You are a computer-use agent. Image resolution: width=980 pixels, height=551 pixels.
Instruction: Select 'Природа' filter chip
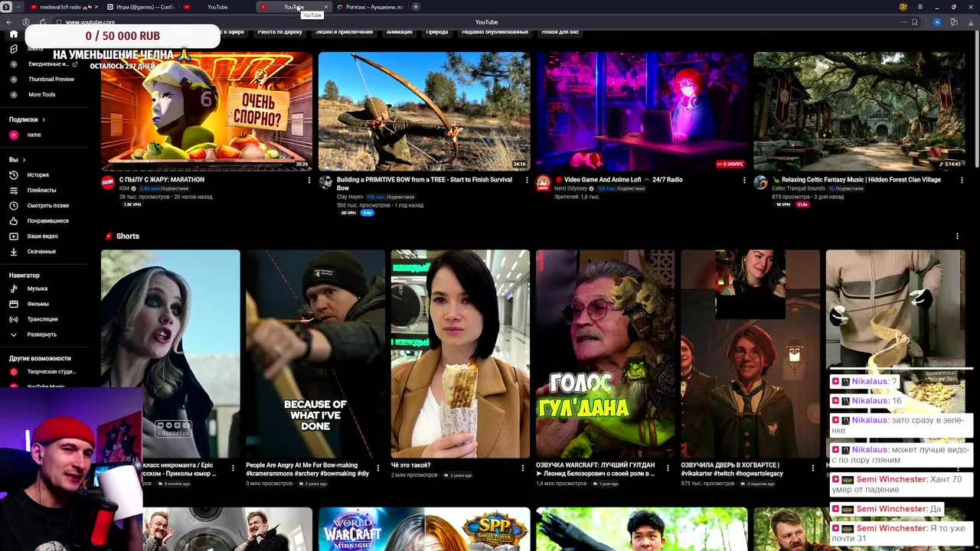(x=436, y=32)
